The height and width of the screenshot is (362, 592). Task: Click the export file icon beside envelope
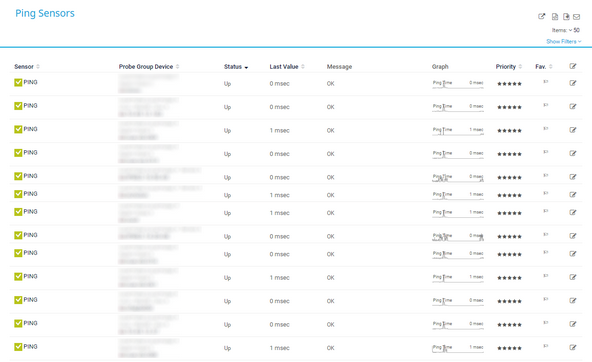pos(566,16)
